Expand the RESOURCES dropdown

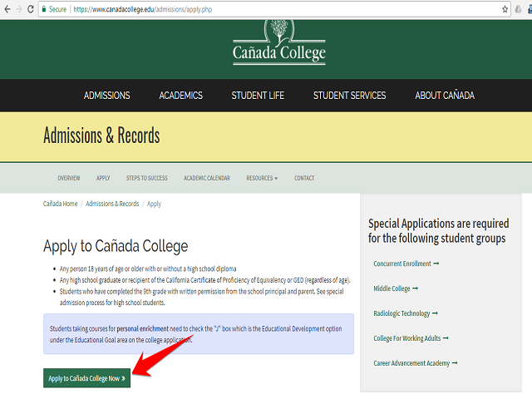(262, 178)
